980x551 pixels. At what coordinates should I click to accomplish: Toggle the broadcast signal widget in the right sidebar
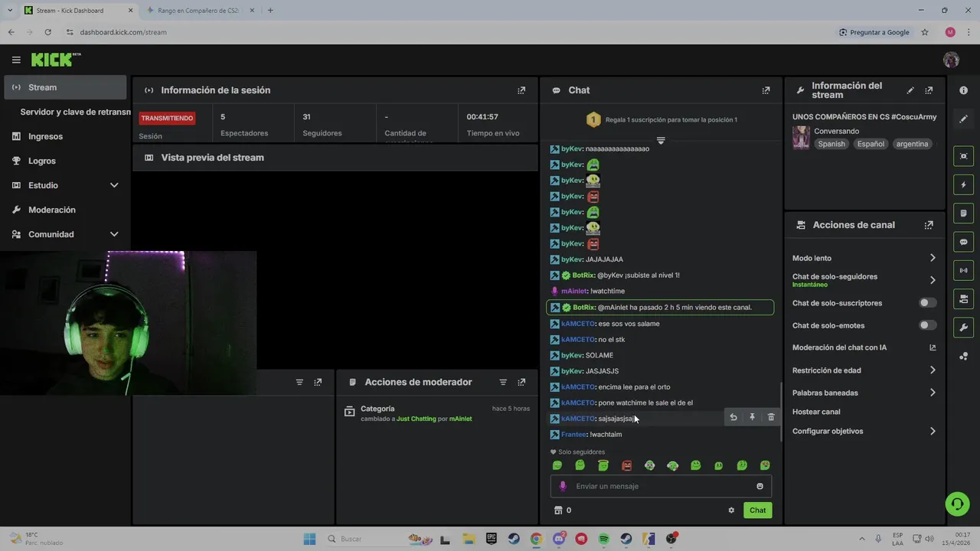[x=963, y=270]
